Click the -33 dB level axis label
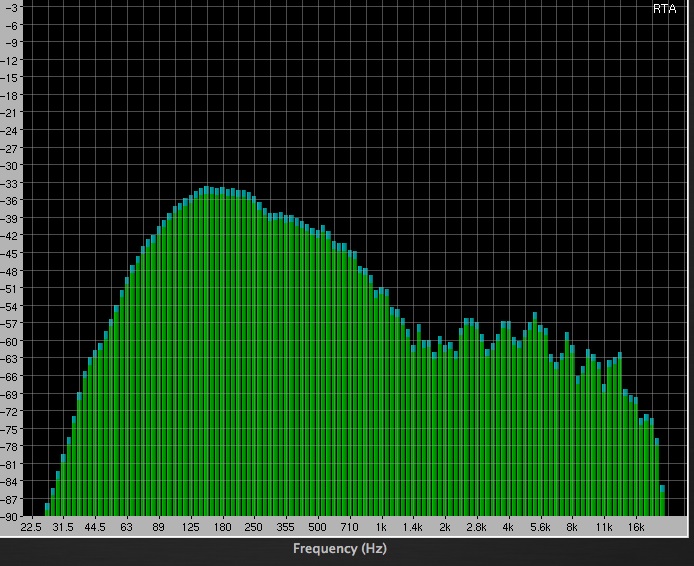This screenshot has height=566, width=694. 11,184
